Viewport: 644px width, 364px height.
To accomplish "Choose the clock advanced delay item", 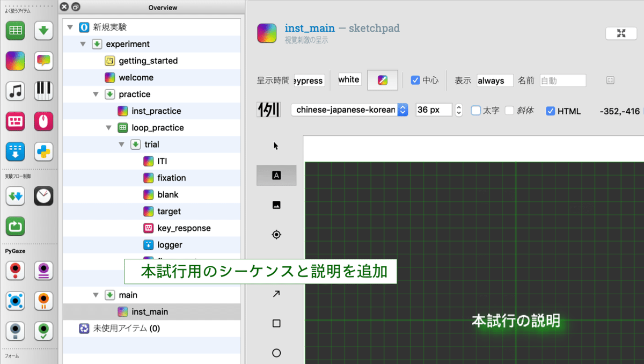I will pyautogui.click(x=43, y=196).
